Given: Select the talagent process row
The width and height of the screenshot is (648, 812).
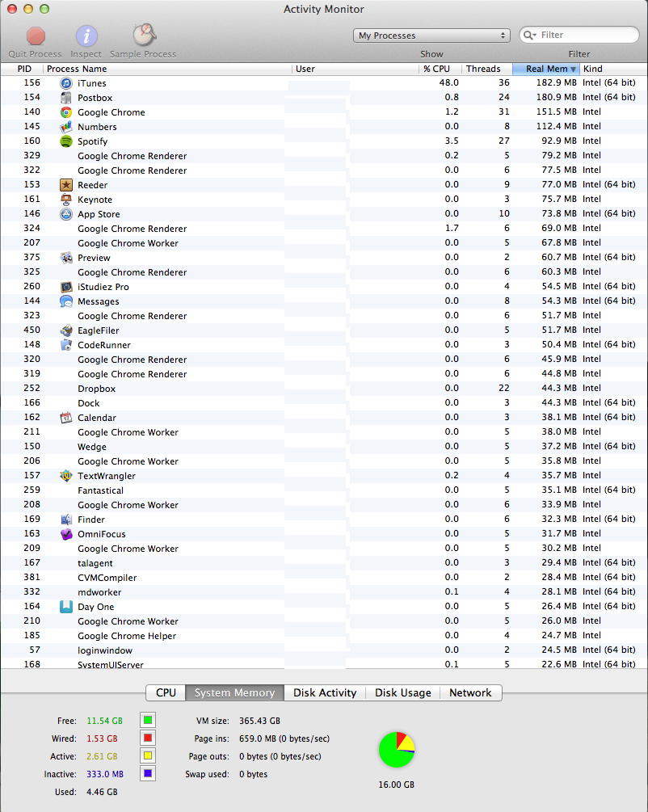Looking at the screenshot, I should (324, 563).
